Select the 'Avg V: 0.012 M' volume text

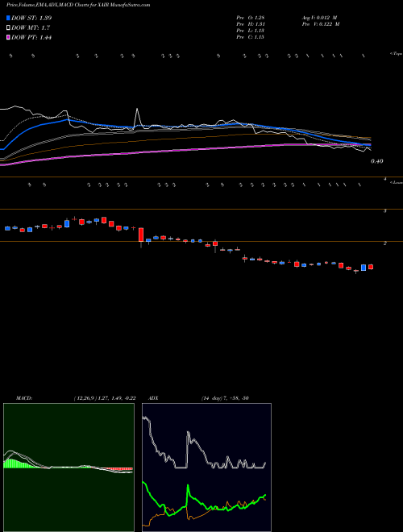(x=319, y=18)
